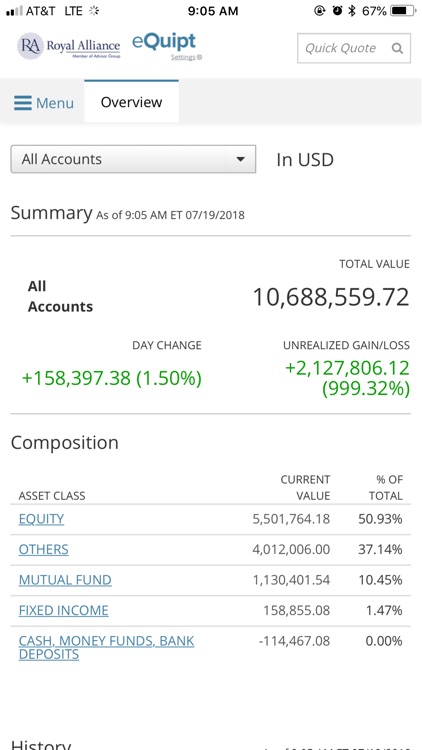
Task: Open the Menu label
Action: pyautogui.click(x=55, y=103)
